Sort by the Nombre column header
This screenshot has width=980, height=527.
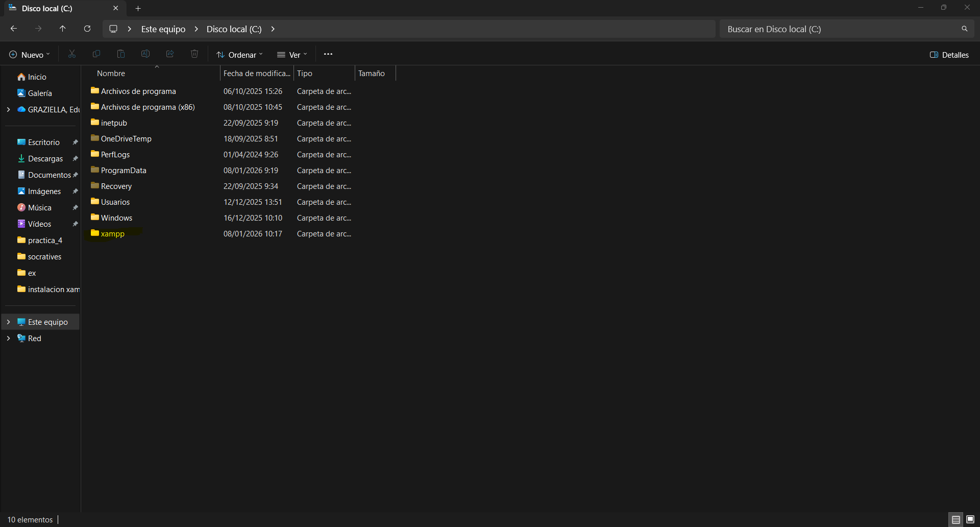coord(111,74)
